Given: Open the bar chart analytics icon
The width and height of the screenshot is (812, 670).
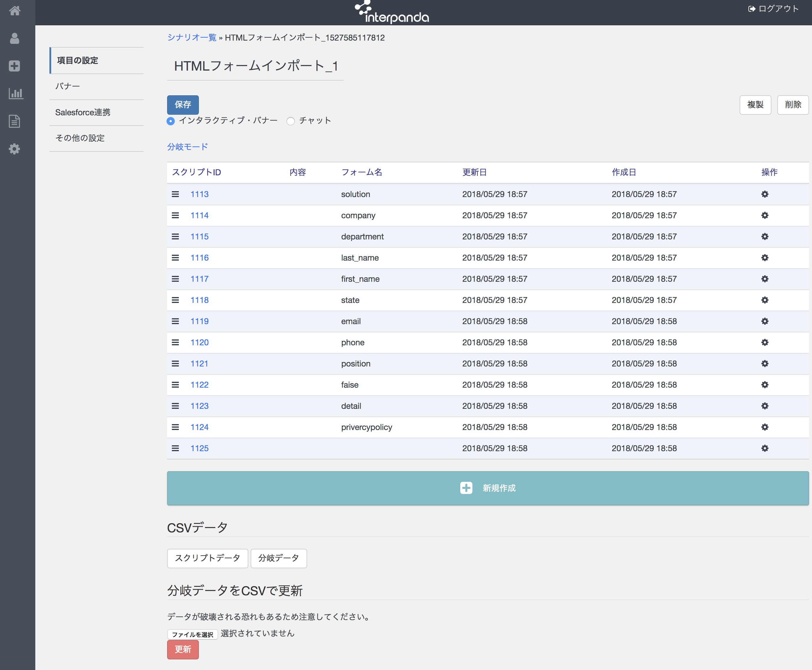Looking at the screenshot, I should (16, 94).
